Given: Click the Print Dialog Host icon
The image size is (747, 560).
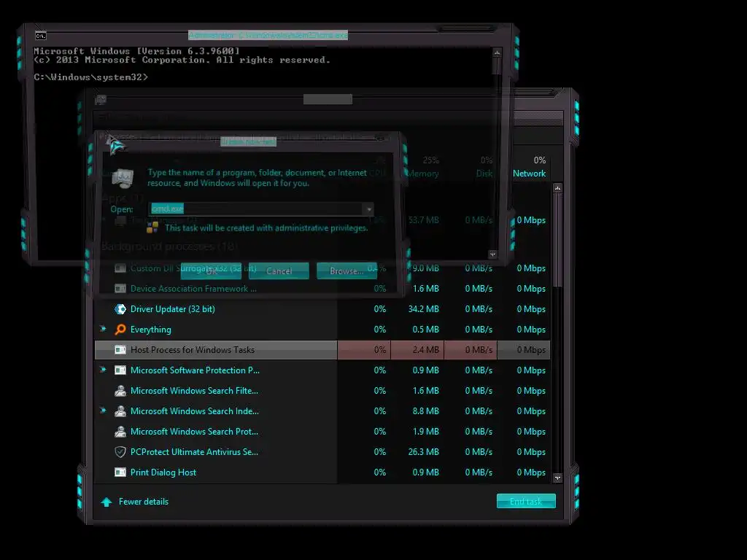Looking at the screenshot, I should coord(120,472).
